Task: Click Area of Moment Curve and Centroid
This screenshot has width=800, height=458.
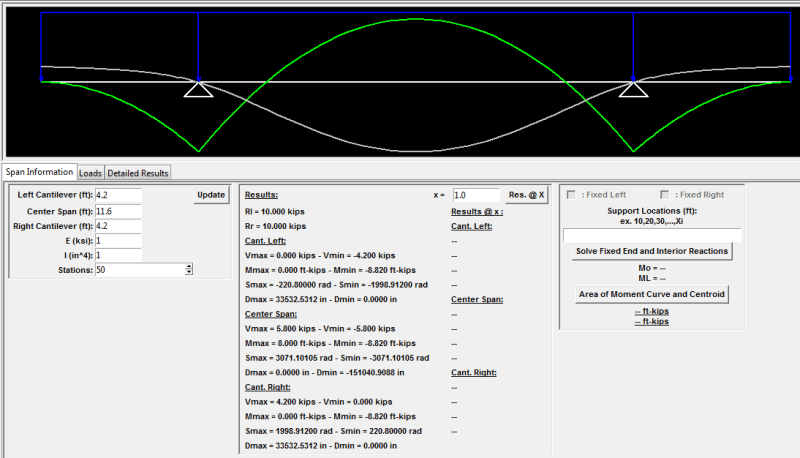Action: [x=652, y=294]
